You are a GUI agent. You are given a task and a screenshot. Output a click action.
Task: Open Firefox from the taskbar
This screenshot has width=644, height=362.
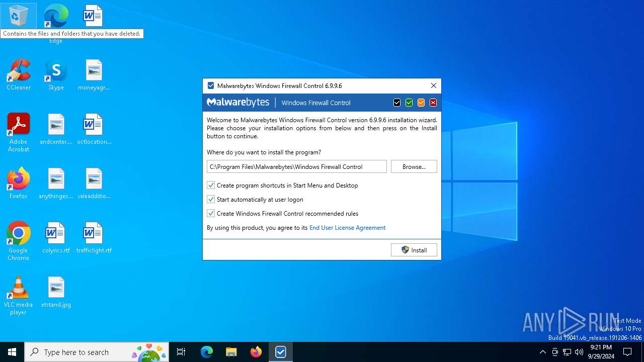click(x=256, y=352)
